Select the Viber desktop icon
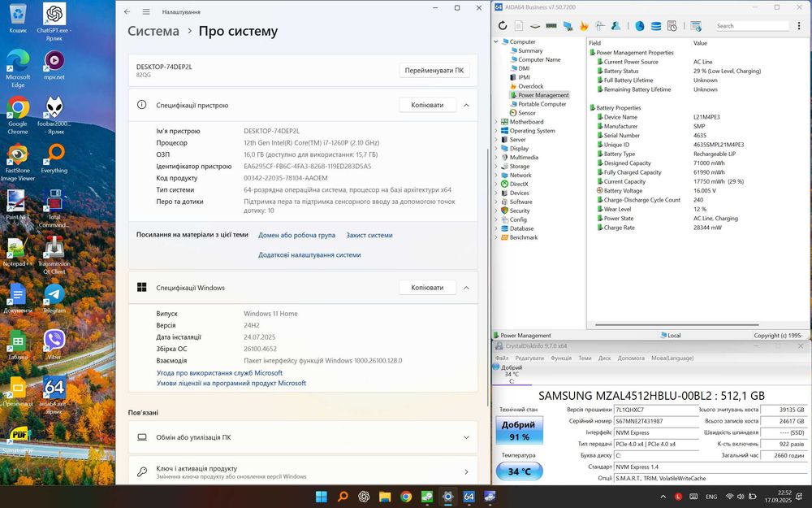 coord(54,344)
